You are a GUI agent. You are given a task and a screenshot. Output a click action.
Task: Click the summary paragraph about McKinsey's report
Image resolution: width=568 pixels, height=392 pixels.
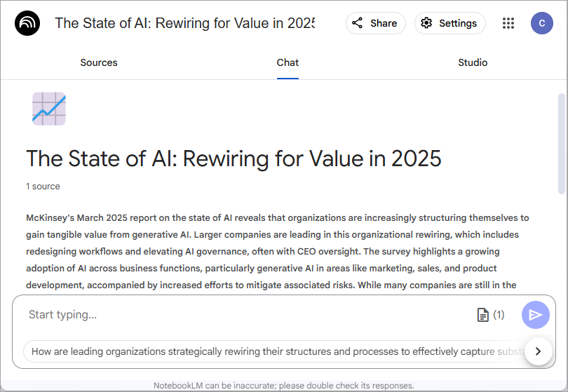click(x=278, y=252)
